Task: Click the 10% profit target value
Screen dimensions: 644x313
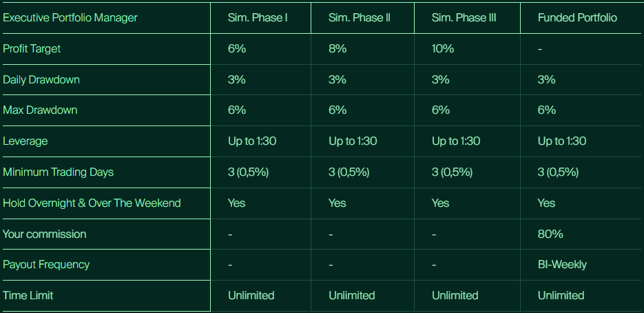Action: pyautogui.click(x=443, y=49)
